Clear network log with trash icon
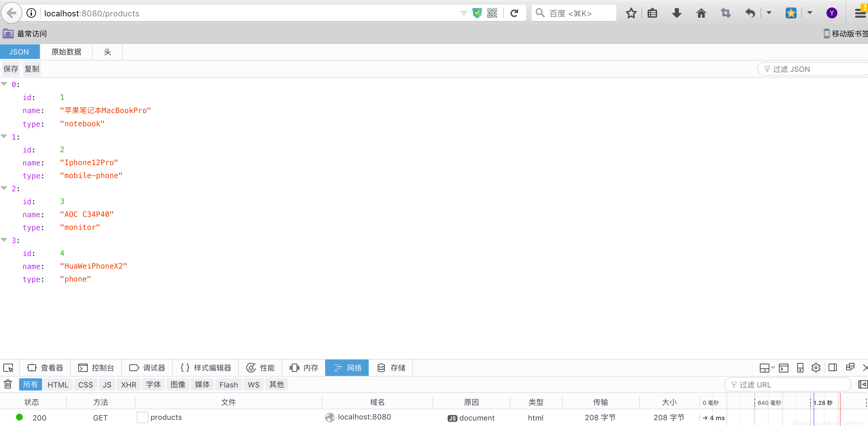Image resolution: width=868 pixels, height=429 pixels. 8,384
